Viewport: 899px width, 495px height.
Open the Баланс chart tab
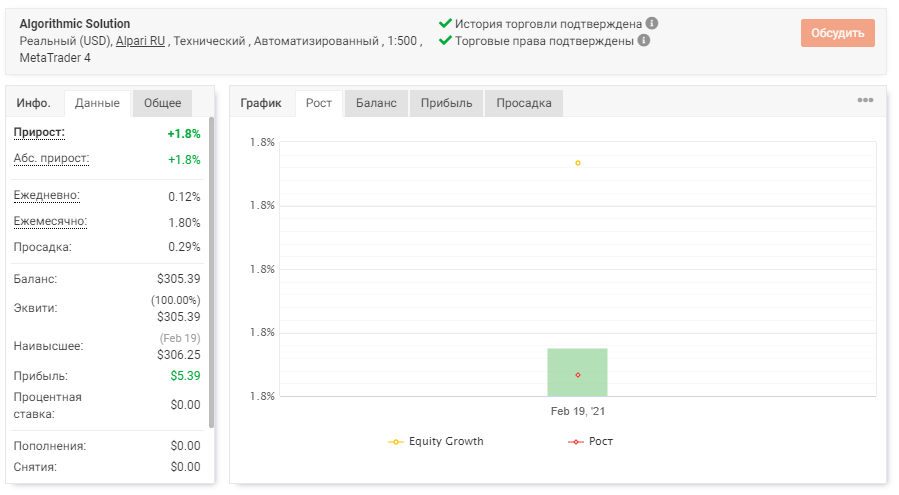point(376,103)
